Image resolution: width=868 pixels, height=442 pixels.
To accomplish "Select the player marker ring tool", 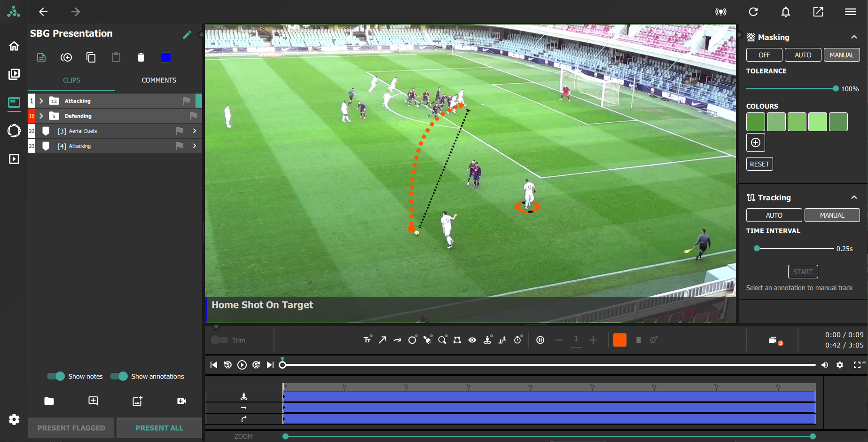I will click(x=487, y=339).
